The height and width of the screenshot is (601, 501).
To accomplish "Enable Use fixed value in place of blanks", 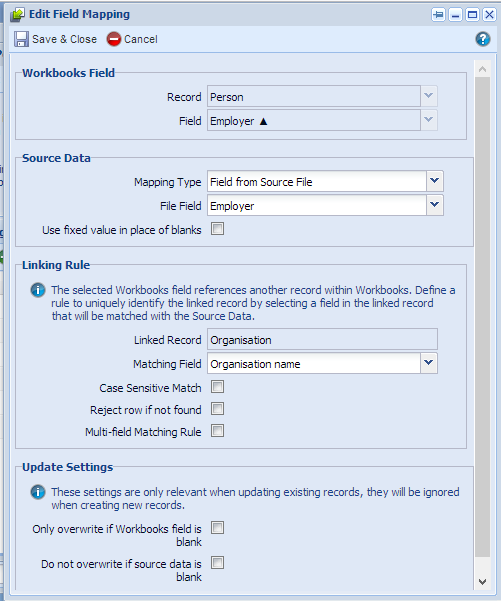I will (x=217, y=229).
